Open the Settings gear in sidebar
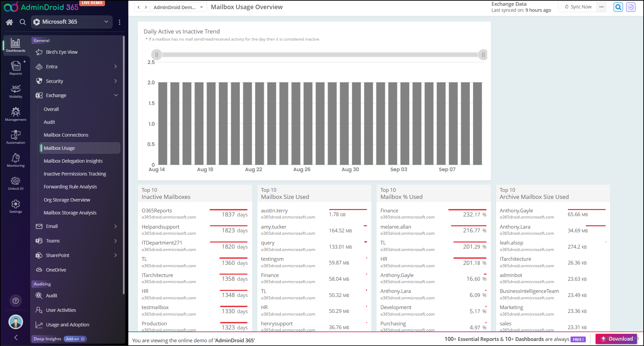Screen dimensions: 644x346 (16, 206)
